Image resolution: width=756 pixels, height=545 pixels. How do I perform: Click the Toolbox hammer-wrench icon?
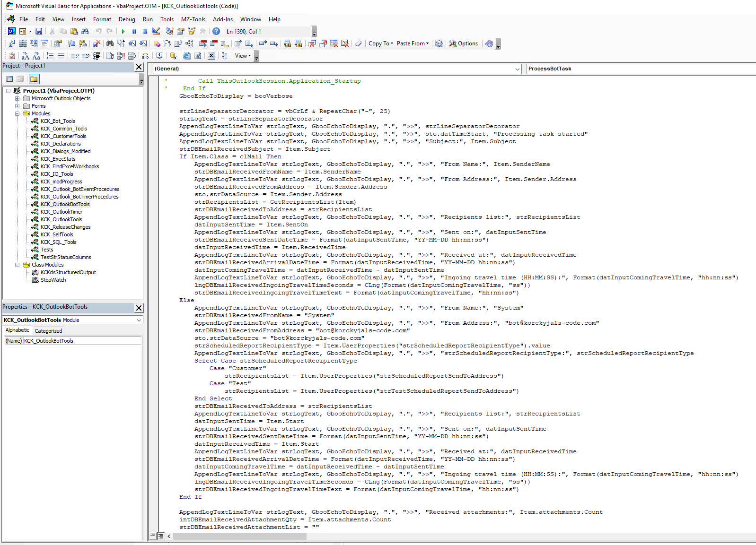coord(202,31)
